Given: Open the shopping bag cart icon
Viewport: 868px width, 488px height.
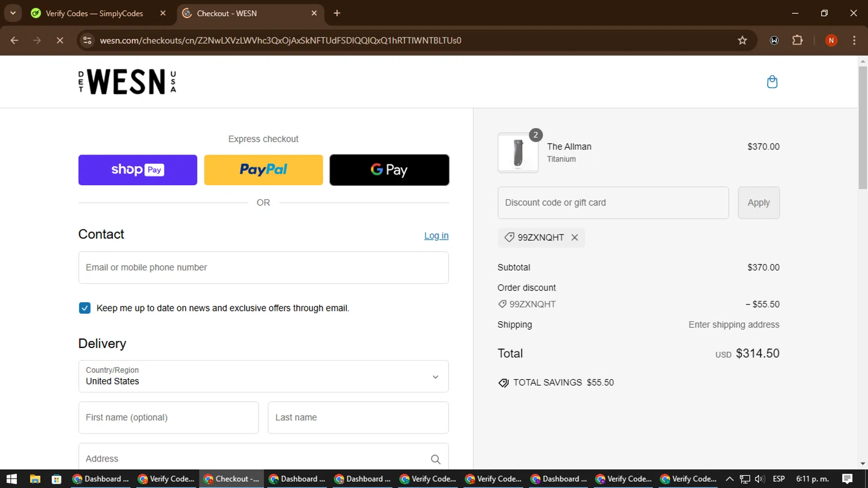Looking at the screenshot, I should pyautogui.click(x=772, y=82).
